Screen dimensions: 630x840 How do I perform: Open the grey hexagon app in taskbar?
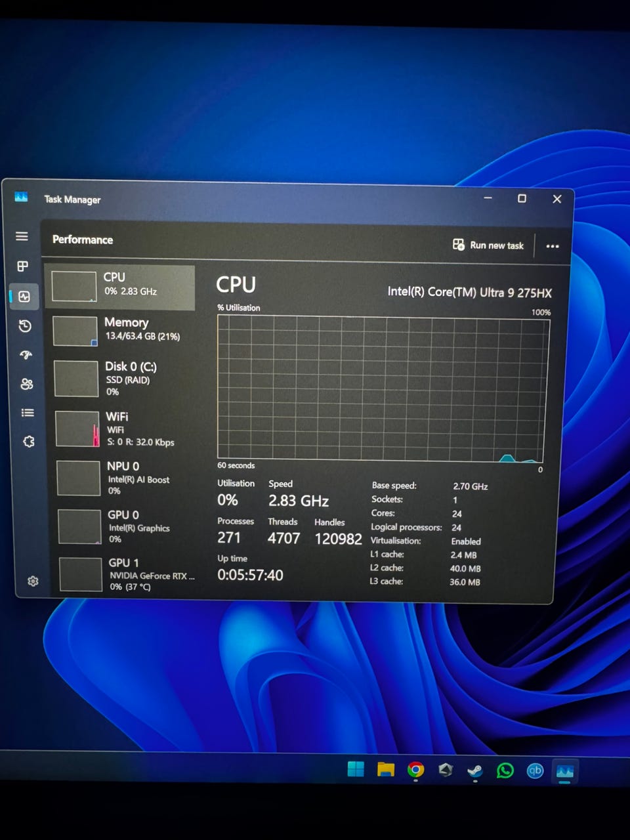[x=446, y=769]
